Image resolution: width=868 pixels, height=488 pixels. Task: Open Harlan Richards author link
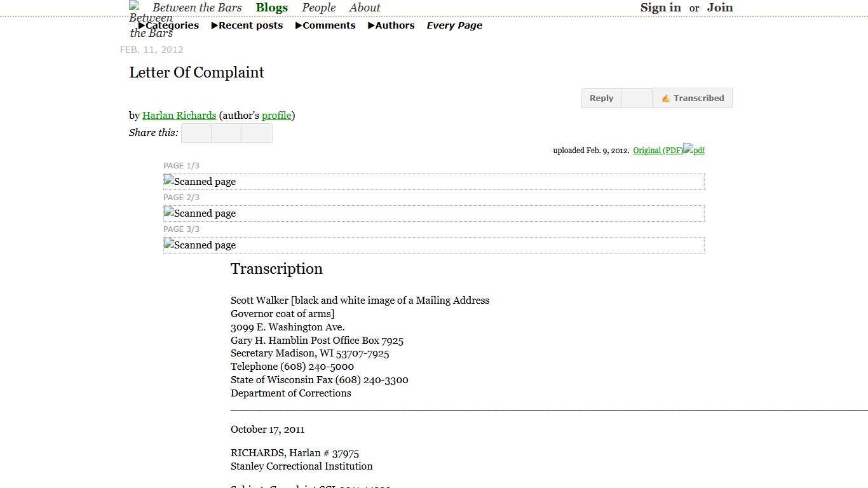click(179, 116)
